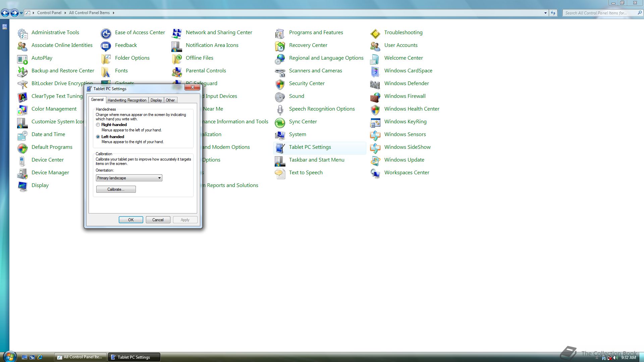
Task: Click the Forward navigation arrow
Action: [x=14, y=13]
